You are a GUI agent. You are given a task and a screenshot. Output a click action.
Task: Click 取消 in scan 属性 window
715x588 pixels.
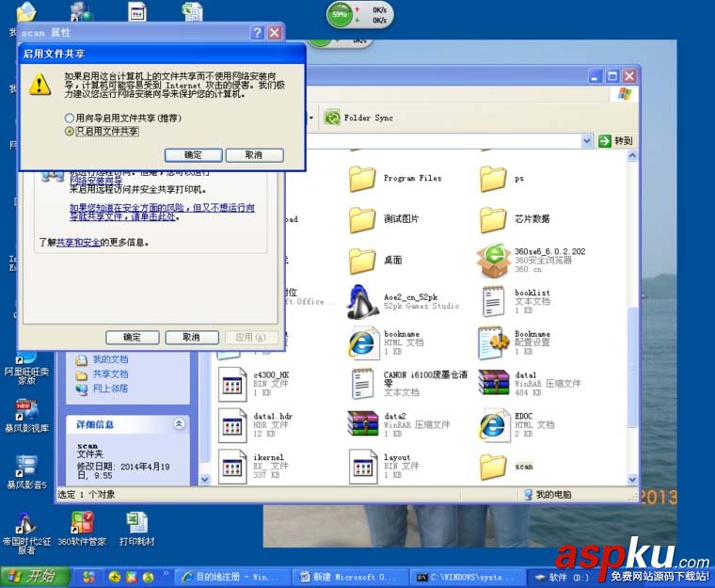click(192, 337)
